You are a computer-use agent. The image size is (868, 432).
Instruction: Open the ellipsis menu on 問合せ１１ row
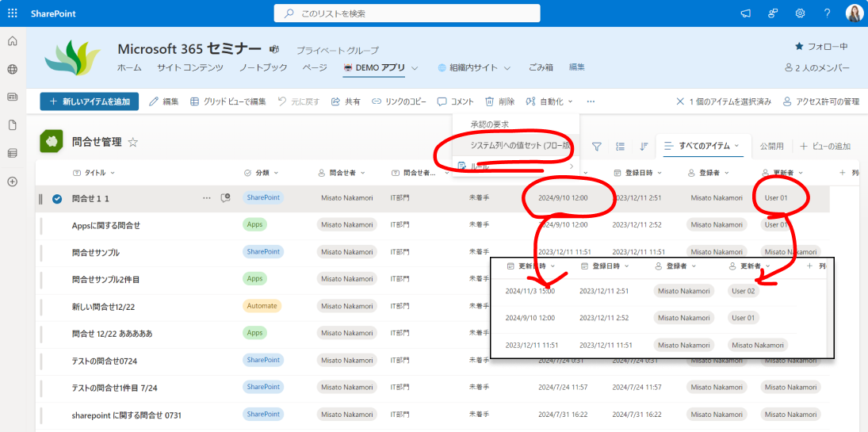point(206,197)
